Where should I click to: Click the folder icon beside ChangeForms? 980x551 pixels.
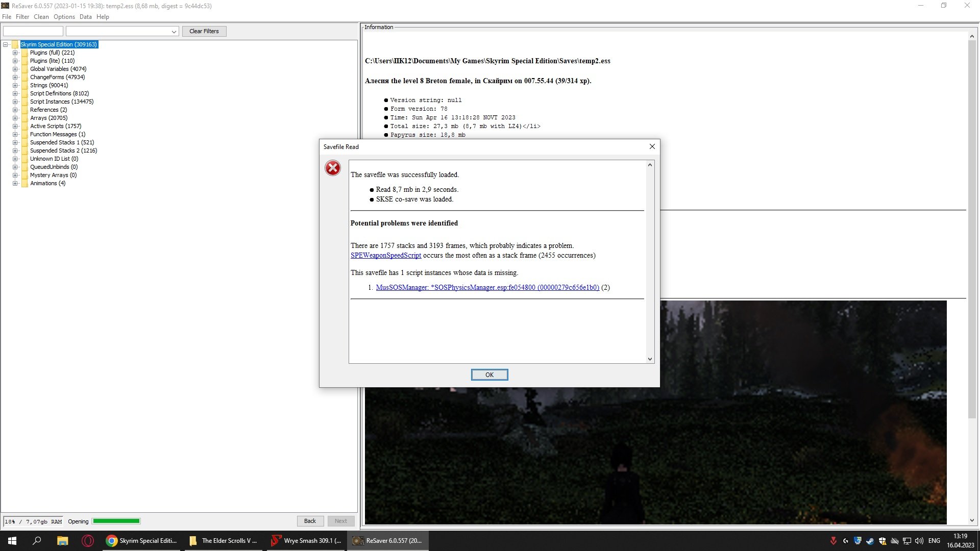click(x=24, y=77)
